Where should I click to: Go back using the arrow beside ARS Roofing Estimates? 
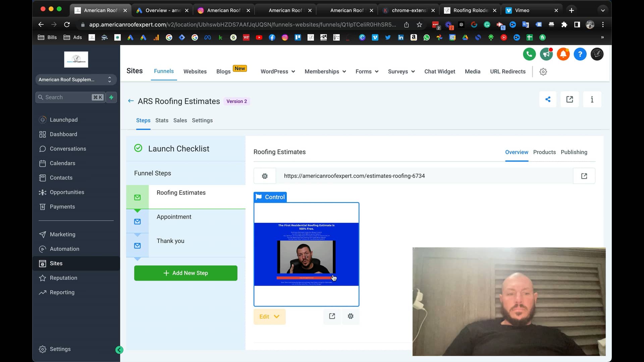pyautogui.click(x=131, y=101)
